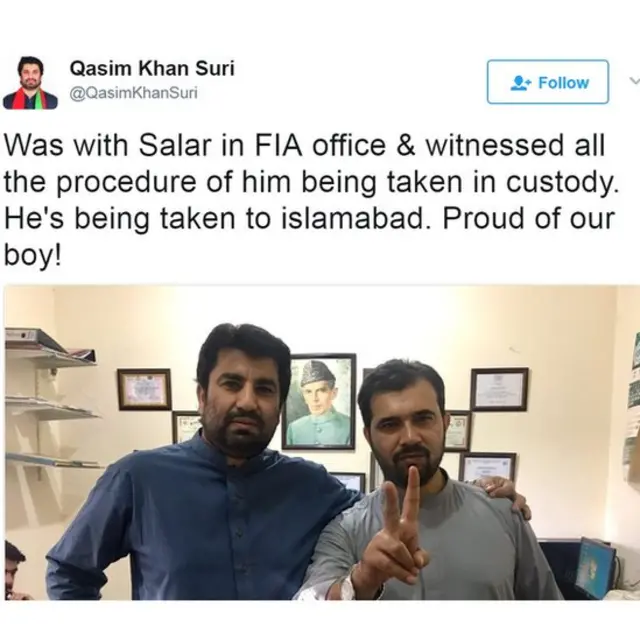Click "FIA" in the tweet text
This screenshot has height=640, width=640.
point(279,145)
